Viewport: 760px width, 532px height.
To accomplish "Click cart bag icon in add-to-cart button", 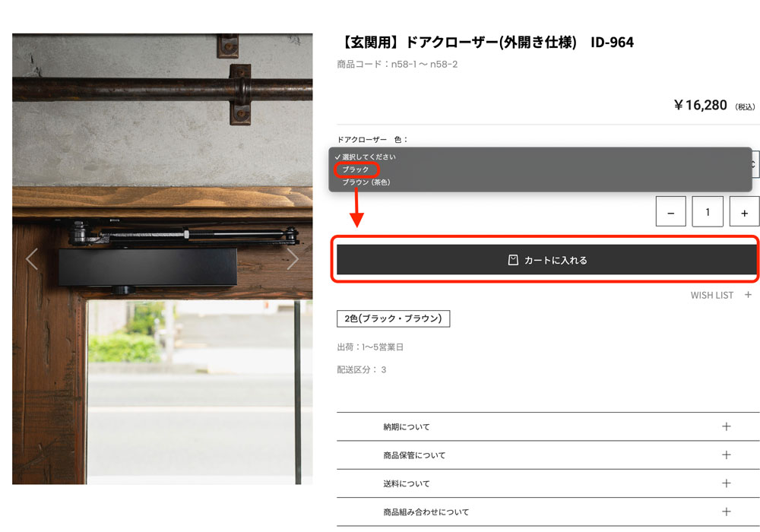I will (513, 260).
